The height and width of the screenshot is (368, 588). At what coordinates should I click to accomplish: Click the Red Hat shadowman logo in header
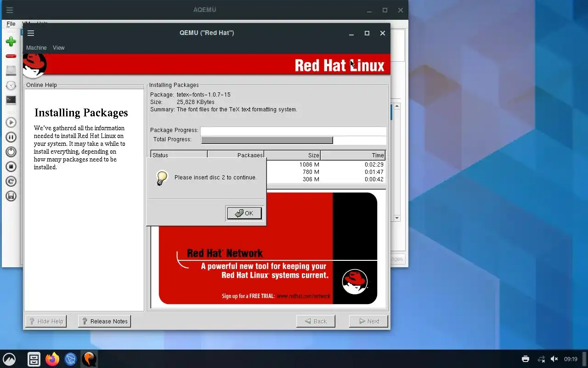(34, 65)
